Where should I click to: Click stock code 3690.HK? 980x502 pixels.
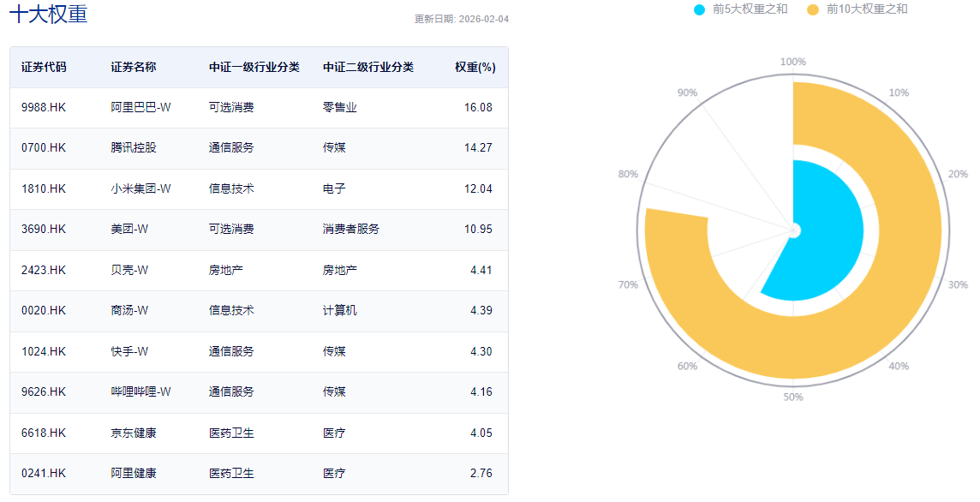44,229
